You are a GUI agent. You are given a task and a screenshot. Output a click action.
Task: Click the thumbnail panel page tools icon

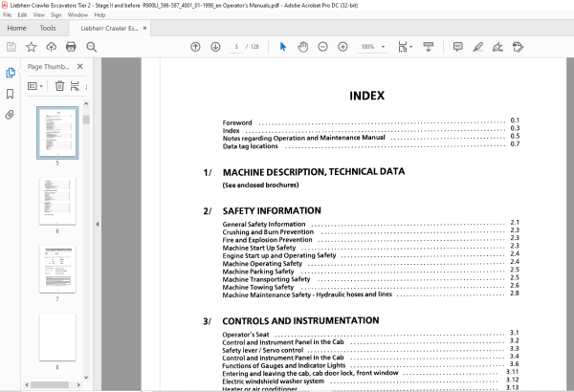pyautogui.click(x=75, y=86)
